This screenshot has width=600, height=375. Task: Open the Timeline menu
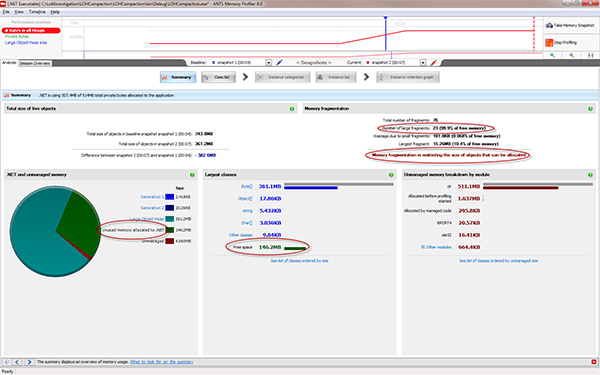point(37,12)
